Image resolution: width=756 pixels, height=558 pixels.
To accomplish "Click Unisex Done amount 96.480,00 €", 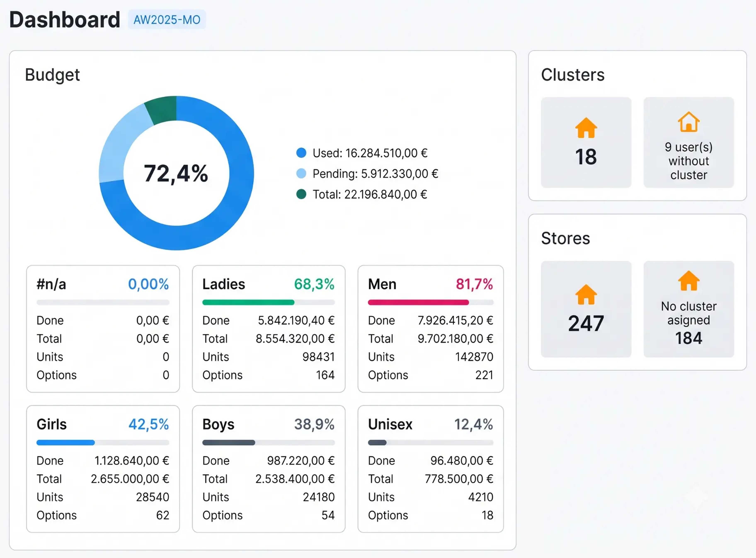I will tap(462, 460).
